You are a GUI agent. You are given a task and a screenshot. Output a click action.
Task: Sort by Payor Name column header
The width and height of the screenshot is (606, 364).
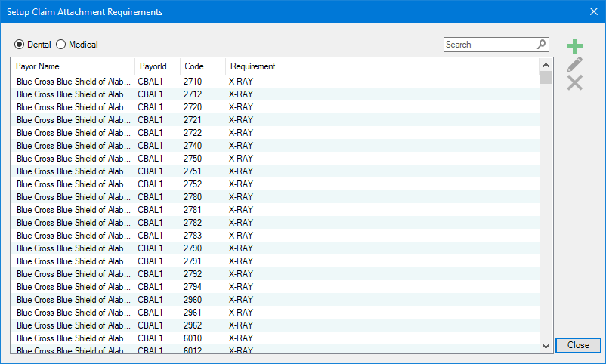73,66
